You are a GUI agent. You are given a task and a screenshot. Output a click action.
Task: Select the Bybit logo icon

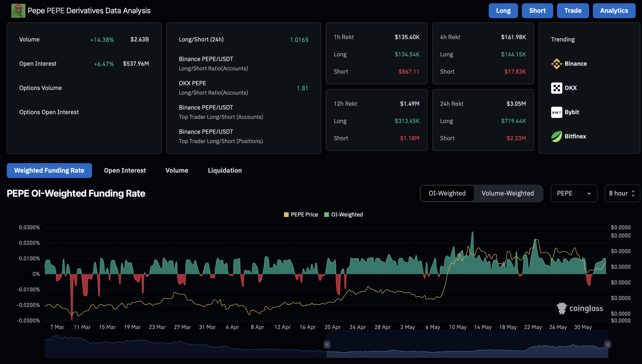[556, 112]
